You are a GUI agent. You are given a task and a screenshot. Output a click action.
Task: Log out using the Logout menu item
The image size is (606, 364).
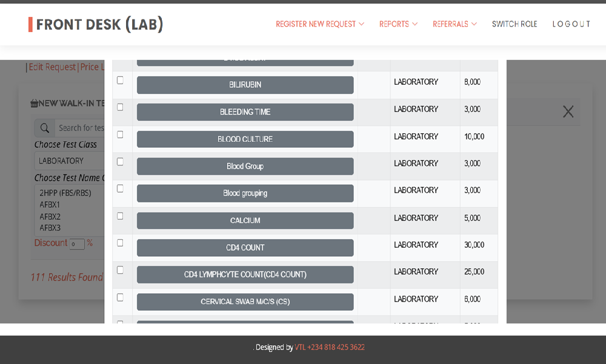coord(571,24)
